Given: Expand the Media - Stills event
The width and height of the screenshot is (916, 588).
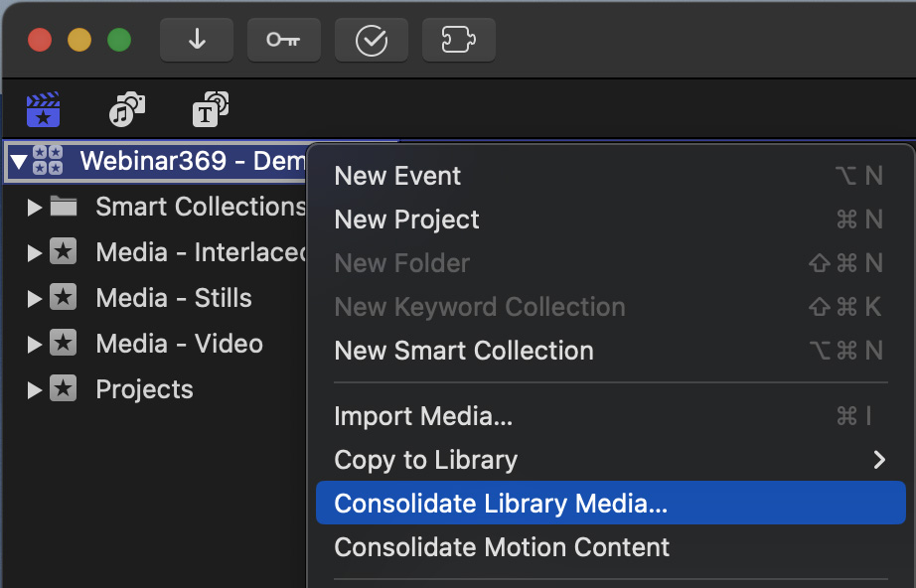Looking at the screenshot, I should click(x=35, y=298).
